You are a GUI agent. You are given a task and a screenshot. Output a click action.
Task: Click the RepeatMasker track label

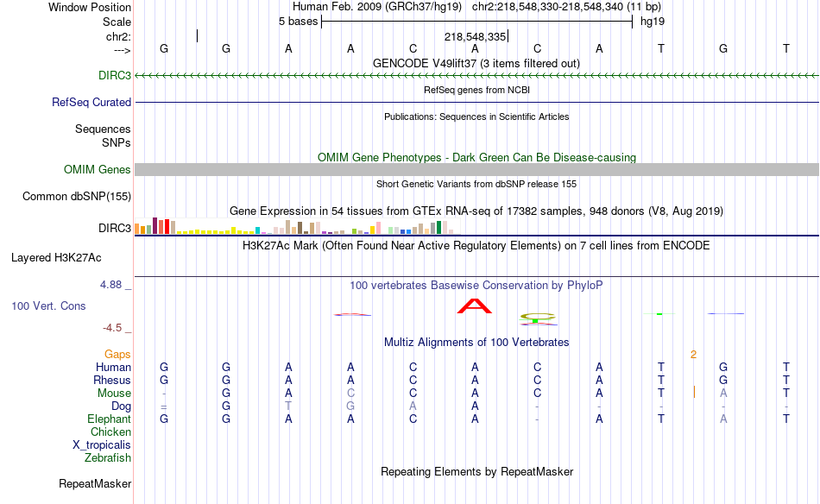click(x=95, y=483)
